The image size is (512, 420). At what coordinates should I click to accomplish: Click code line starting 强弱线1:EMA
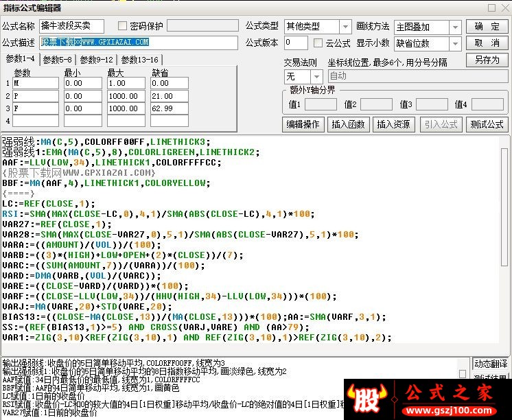(130, 152)
